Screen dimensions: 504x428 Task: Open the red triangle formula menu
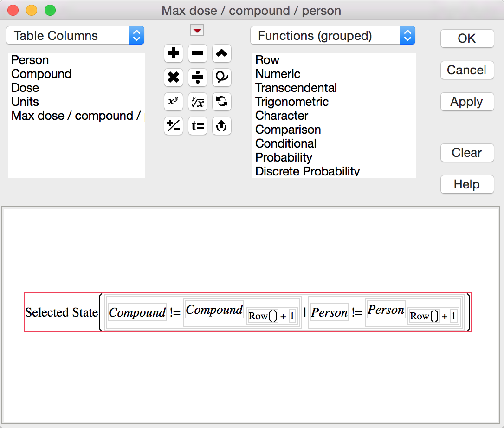tap(197, 30)
